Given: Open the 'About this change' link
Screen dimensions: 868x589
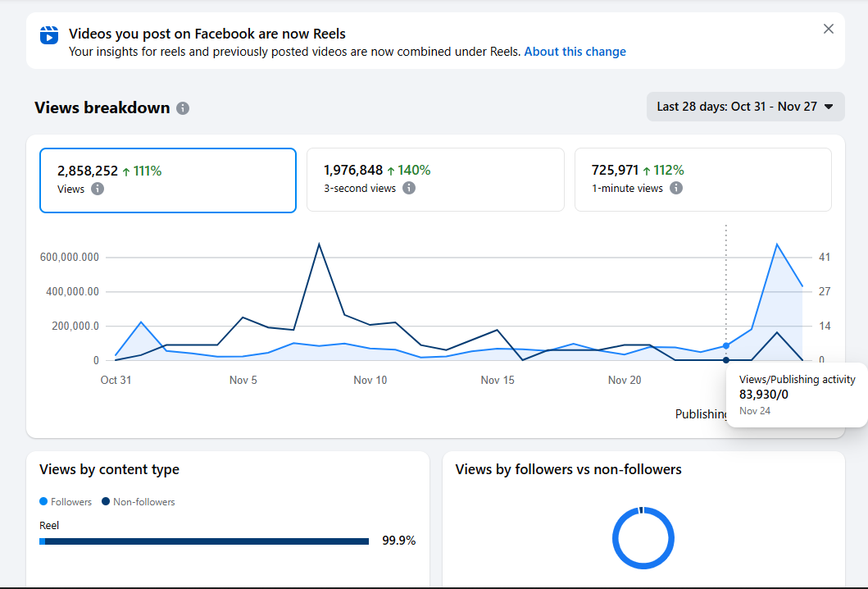Looking at the screenshot, I should [575, 52].
